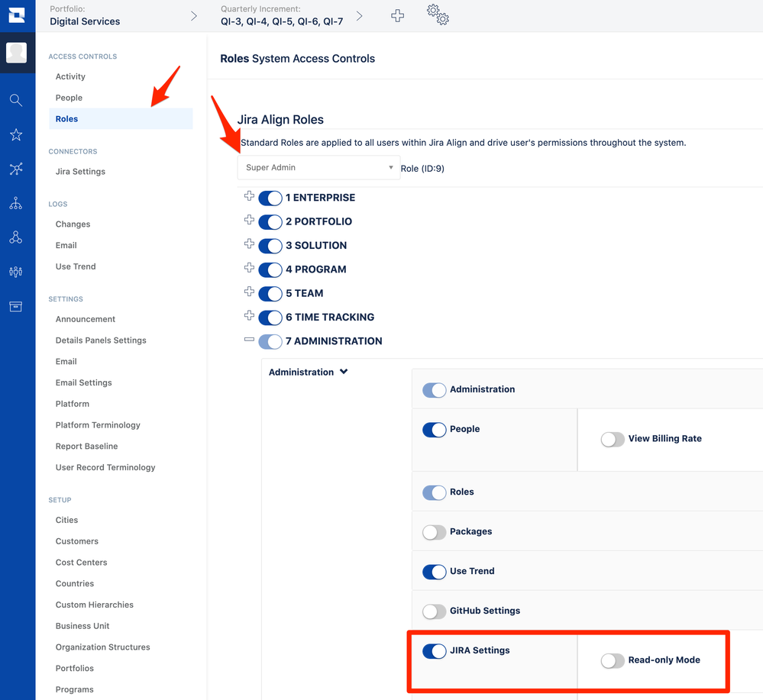This screenshot has height=700, width=763.
Task: Toggle the 1 ENTERPRISE switch
Action: pos(270,198)
